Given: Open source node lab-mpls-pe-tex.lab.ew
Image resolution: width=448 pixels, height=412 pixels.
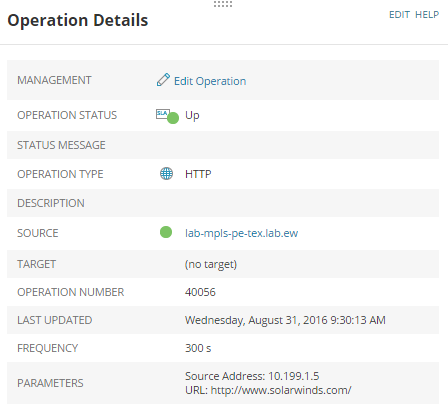Looking at the screenshot, I should (241, 233).
